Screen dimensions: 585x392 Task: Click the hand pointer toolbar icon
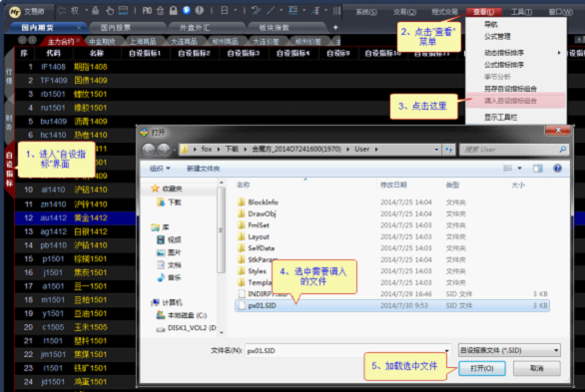pos(110,11)
